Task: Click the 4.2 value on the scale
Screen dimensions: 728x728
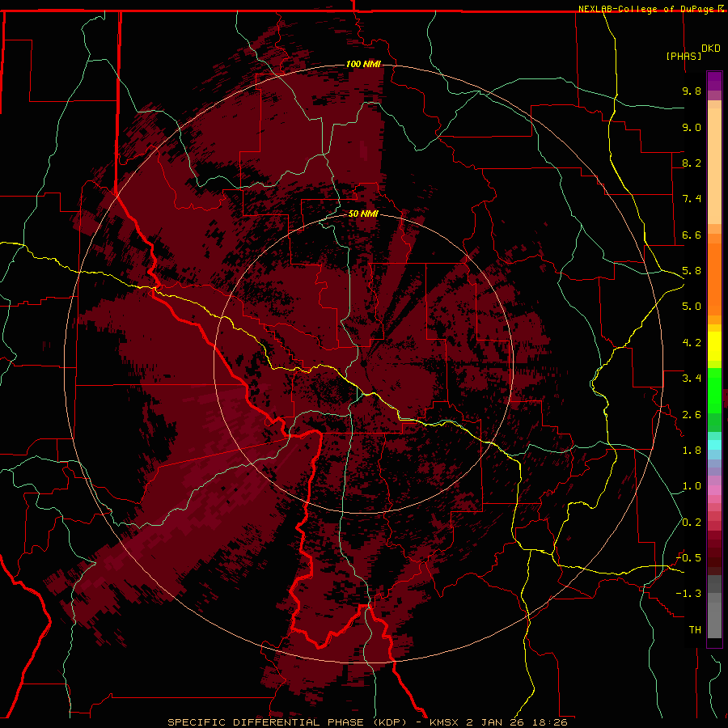Action: 692,343
